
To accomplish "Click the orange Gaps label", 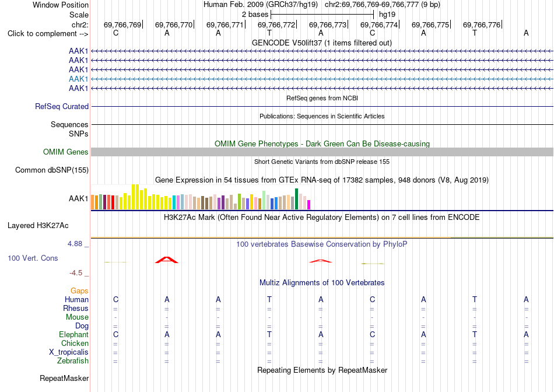I will (79, 291).
